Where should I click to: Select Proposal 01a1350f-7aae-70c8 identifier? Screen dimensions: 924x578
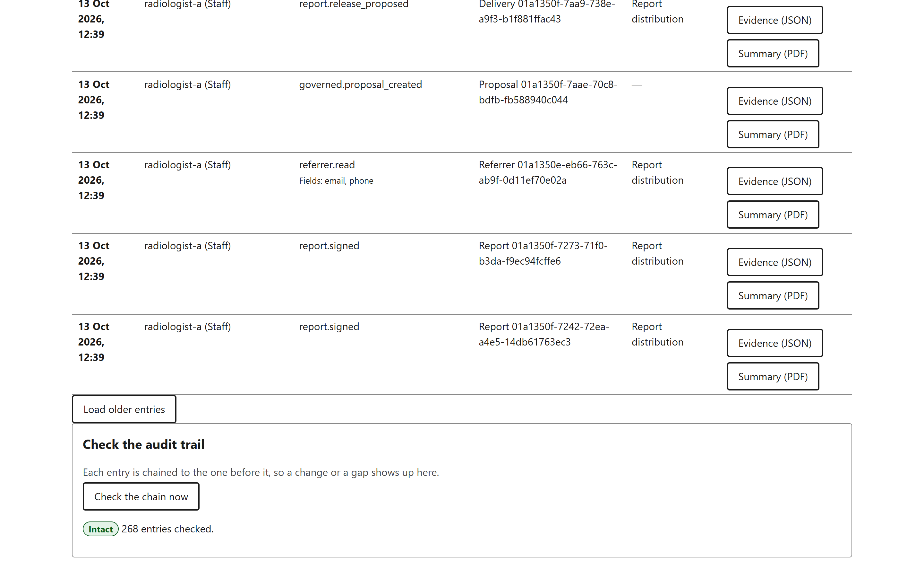[548, 92]
